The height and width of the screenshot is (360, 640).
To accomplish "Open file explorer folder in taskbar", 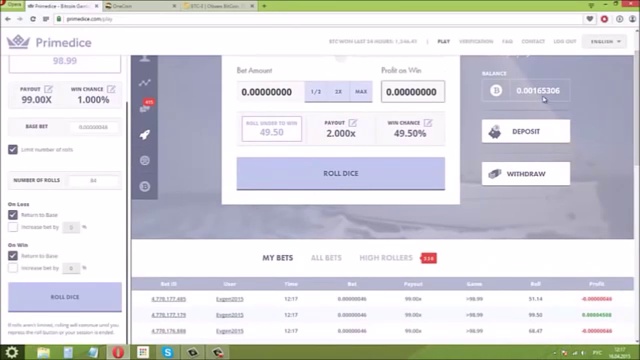I will [43, 352].
